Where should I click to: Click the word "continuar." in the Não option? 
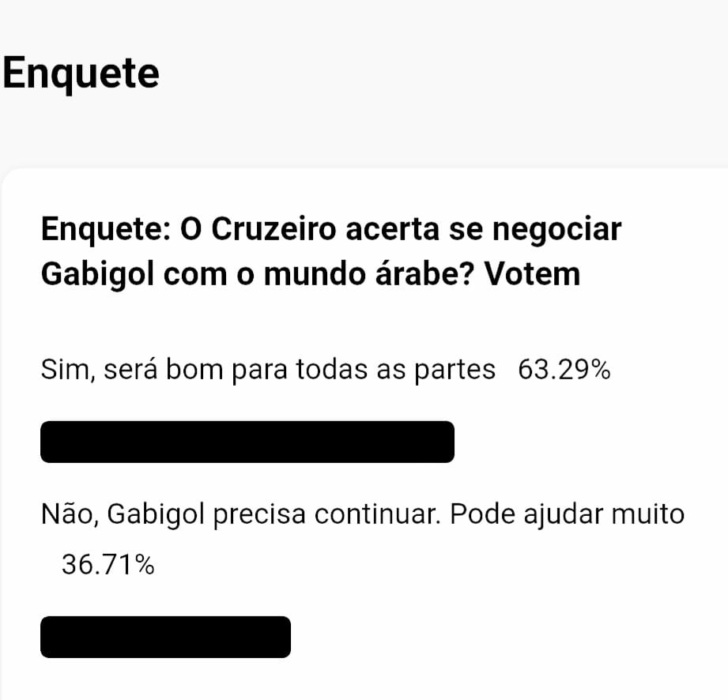[378, 515]
